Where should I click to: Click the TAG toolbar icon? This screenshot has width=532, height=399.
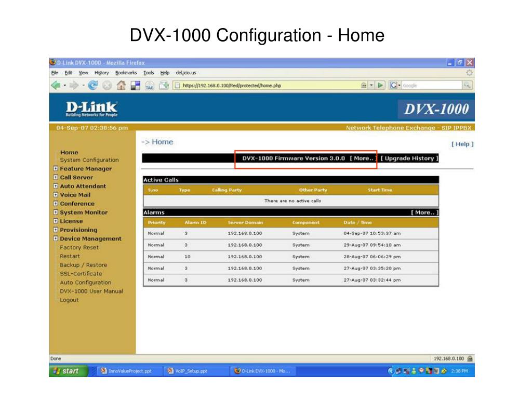[150, 86]
